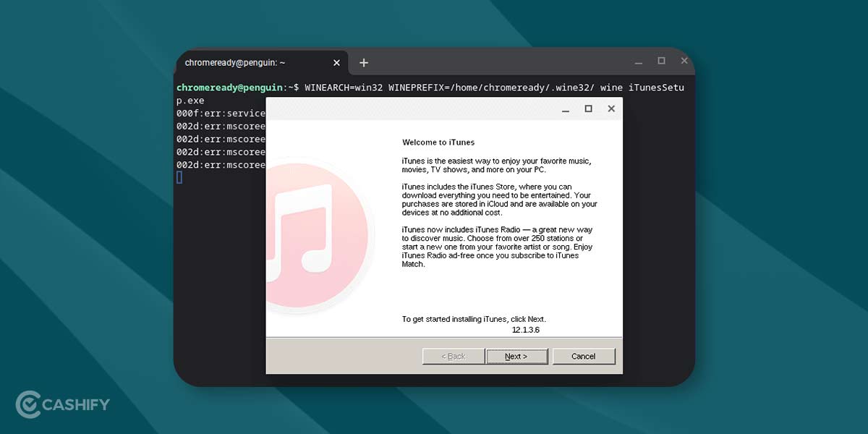Screen dimensions: 868x434
Task: Click the err:mscoree terminal output line
Action: pos(221,139)
